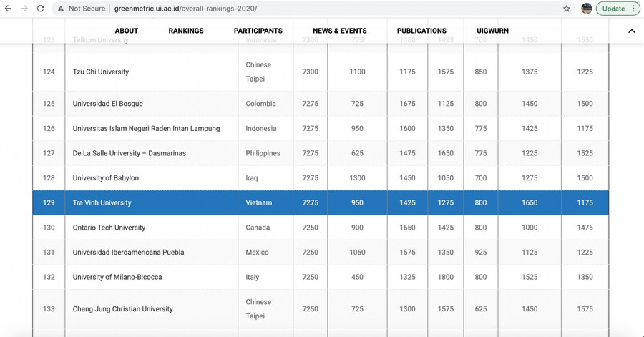Open the UIGWURN menu
Viewport: 644px width, 337px height.
tap(492, 31)
